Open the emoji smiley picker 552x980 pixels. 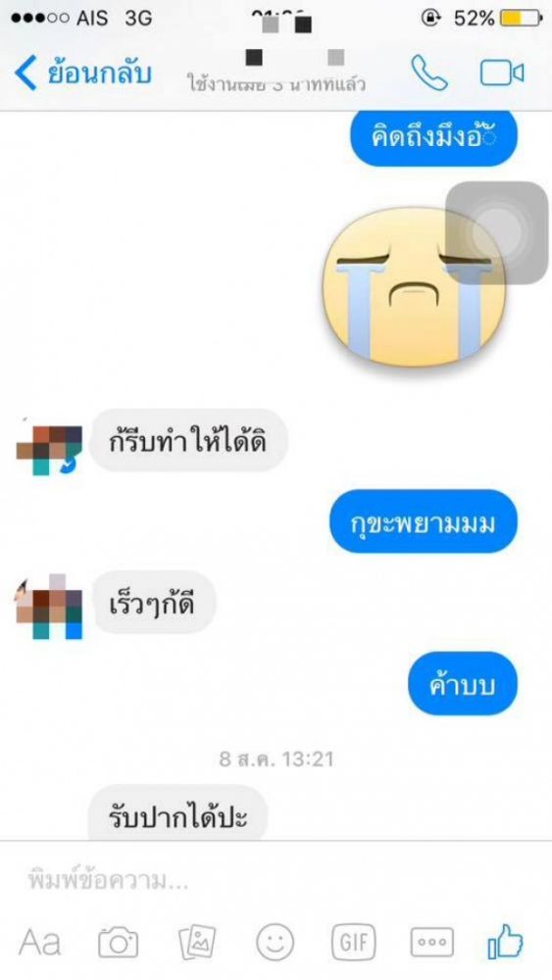[x=276, y=942]
